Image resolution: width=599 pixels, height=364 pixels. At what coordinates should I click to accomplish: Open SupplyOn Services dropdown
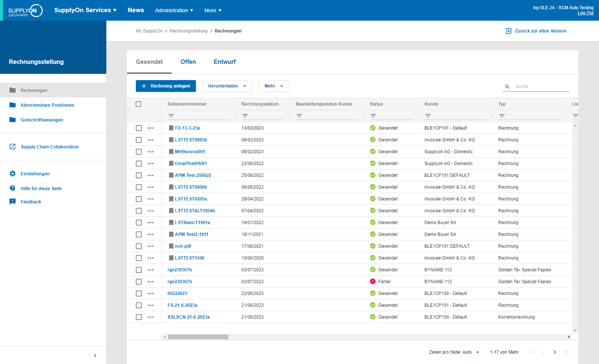[85, 10]
